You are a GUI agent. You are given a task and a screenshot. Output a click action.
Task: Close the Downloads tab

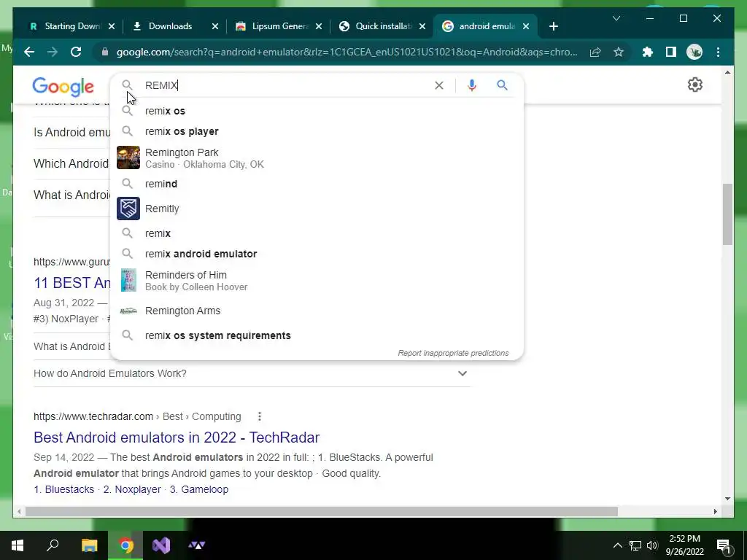[x=215, y=26]
